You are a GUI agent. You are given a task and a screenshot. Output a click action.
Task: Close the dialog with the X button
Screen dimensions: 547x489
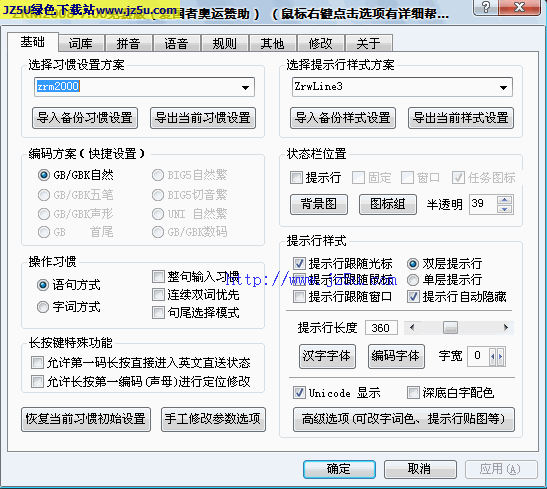pyautogui.click(x=519, y=7)
